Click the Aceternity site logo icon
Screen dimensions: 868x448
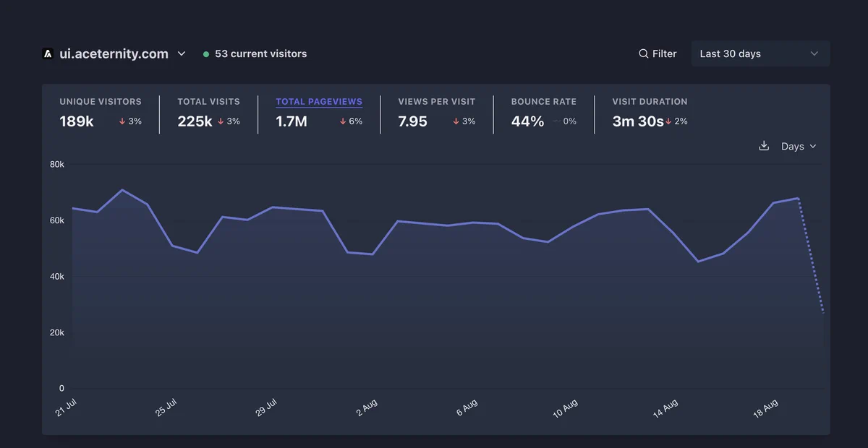click(48, 53)
